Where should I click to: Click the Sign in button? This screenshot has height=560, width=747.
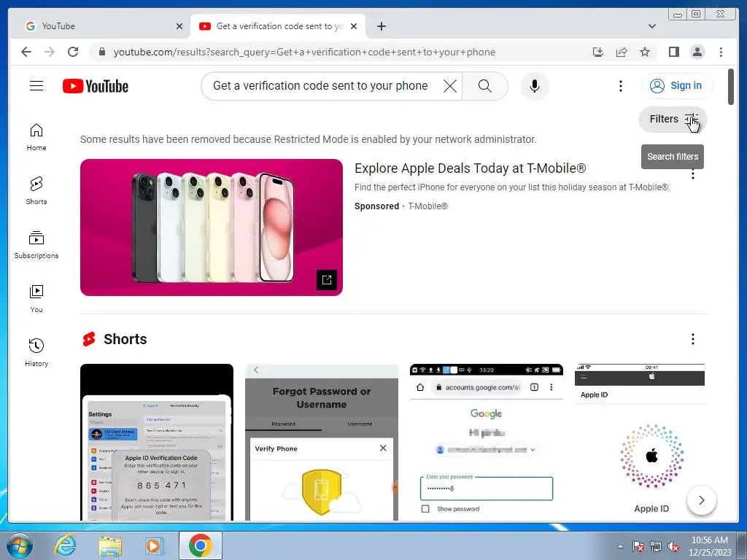(x=676, y=86)
